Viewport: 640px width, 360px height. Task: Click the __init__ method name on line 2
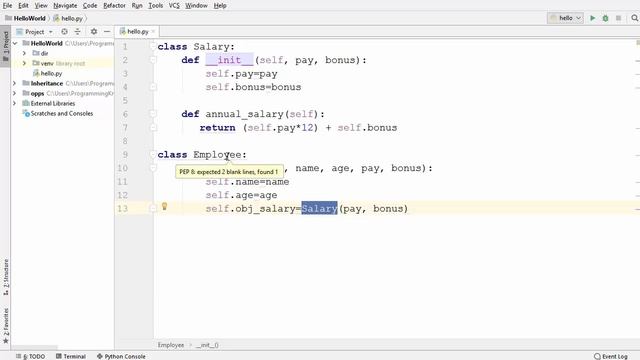tap(229, 60)
